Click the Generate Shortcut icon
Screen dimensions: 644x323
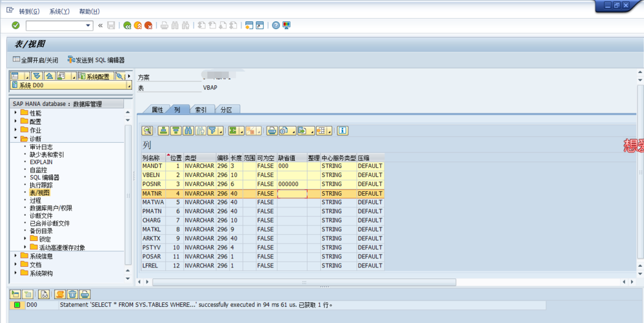coord(259,25)
